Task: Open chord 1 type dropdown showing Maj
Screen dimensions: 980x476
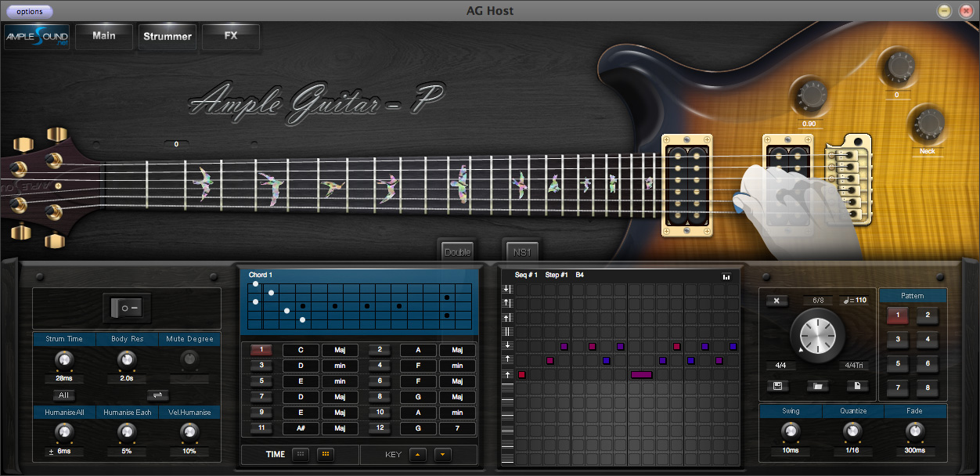Action: 340,350
